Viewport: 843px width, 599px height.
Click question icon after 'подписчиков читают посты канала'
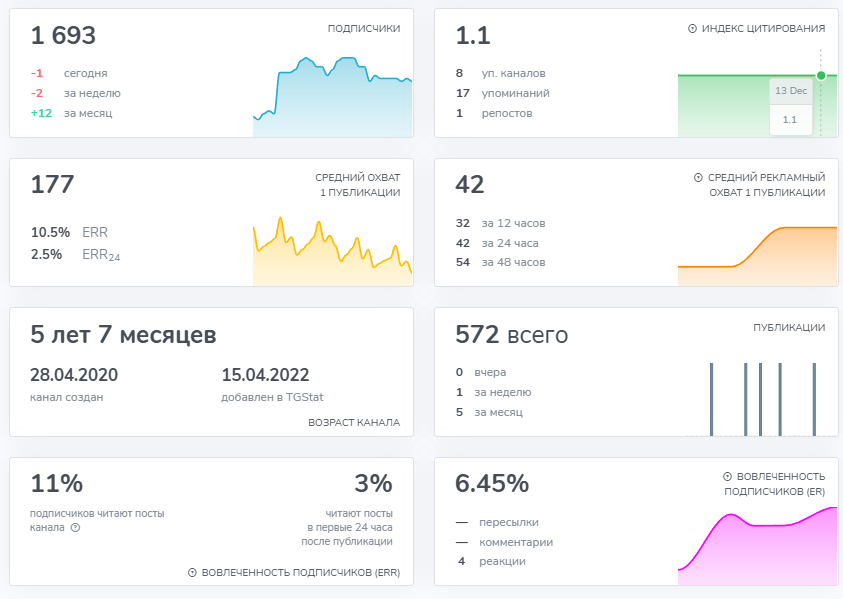[x=75, y=527]
